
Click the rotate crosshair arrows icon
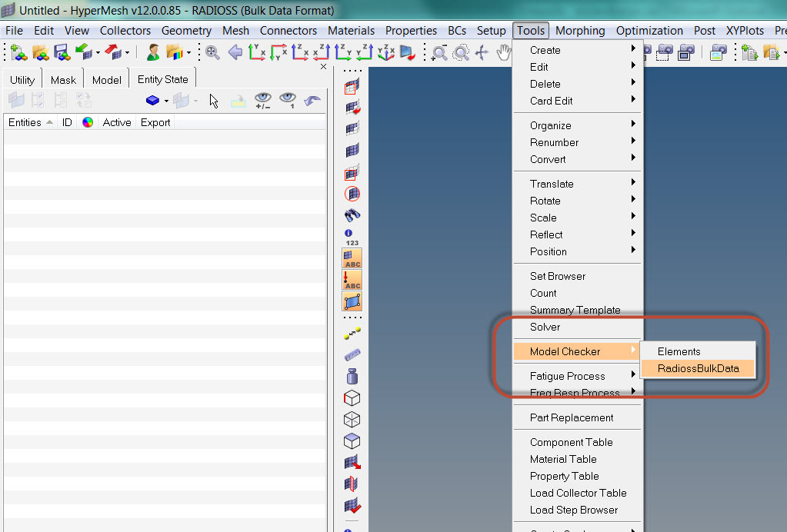pos(482,52)
